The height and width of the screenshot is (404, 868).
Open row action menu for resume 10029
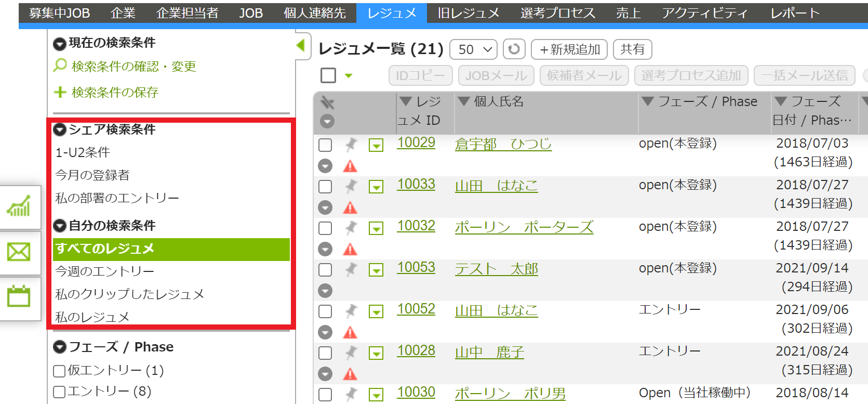point(376,145)
